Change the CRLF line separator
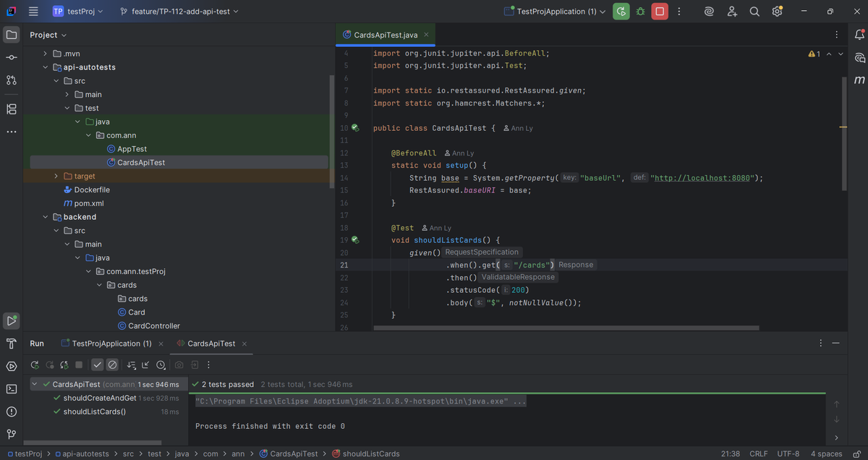Screen dimensions: 868x460 [x=759, y=453]
